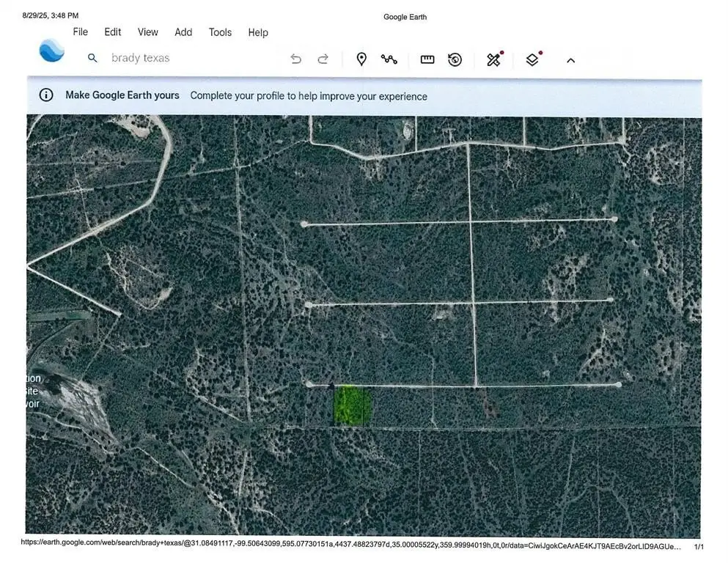Add a placemark with the pin icon

(x=361, y=59)
